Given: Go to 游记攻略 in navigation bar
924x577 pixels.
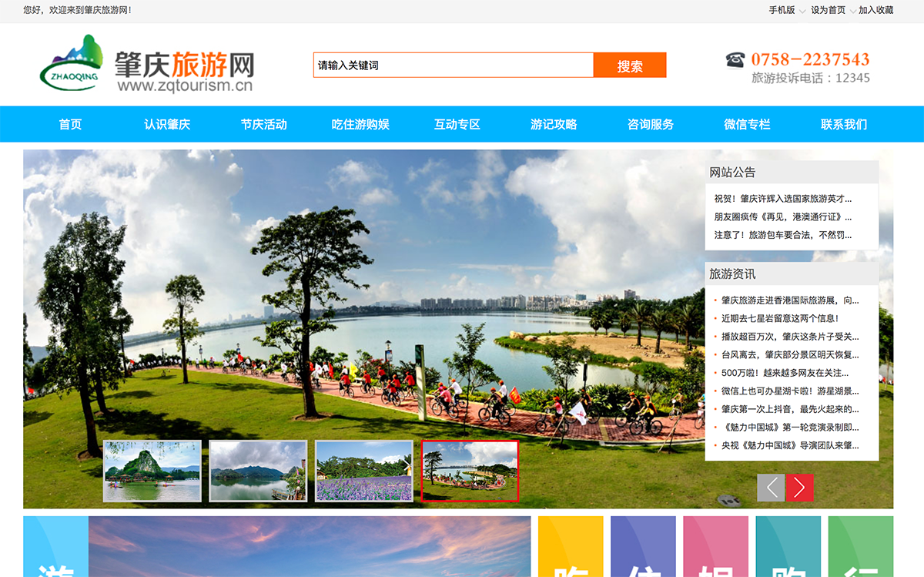Looking at the screenshot, I should pyautogui.click(x=554, y=125).
